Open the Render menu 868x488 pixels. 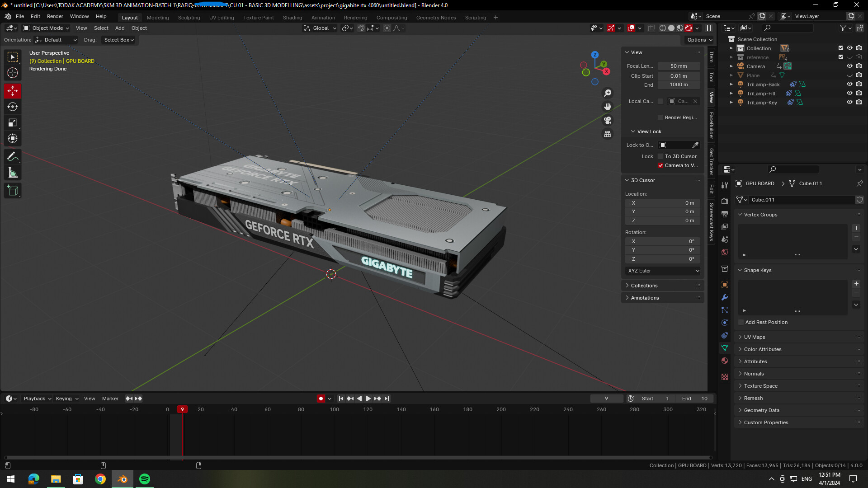point(55,16)
